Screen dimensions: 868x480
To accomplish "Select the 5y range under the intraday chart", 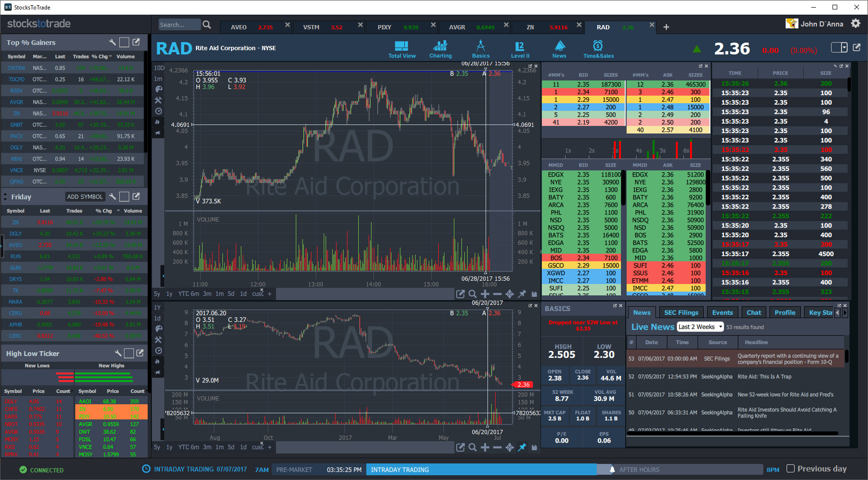I will (157, 293).
